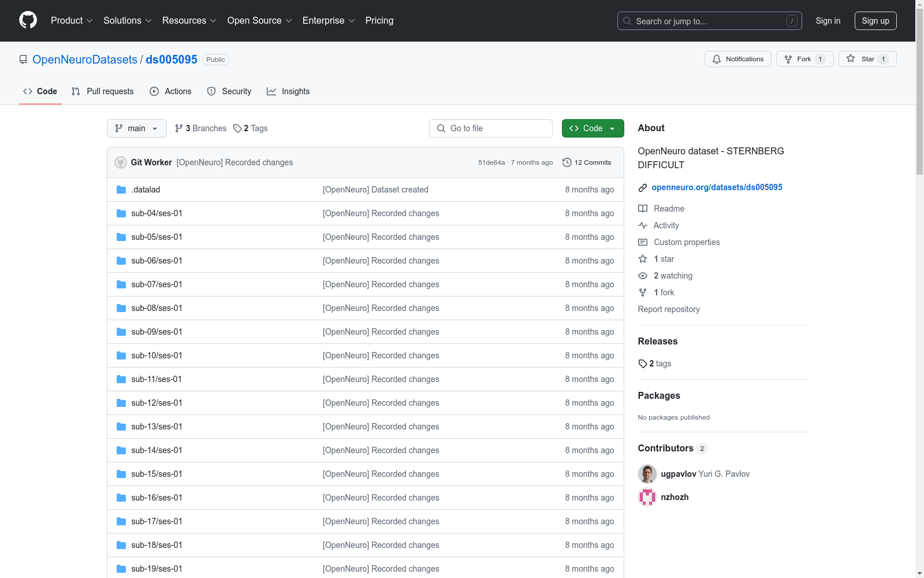Open the sub-04/ses-01 folder icon
The image size is (924, 578).
121,213
